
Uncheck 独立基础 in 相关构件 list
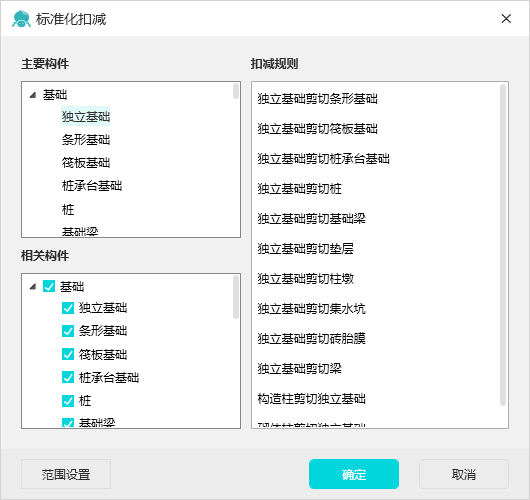point(68,308)
